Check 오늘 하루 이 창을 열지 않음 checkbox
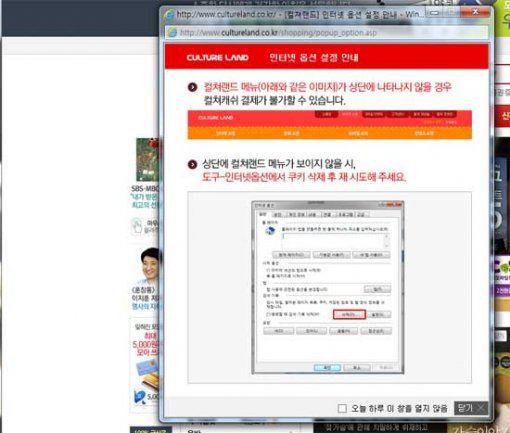The image size is (510, 433). click(x=342, y=408)
